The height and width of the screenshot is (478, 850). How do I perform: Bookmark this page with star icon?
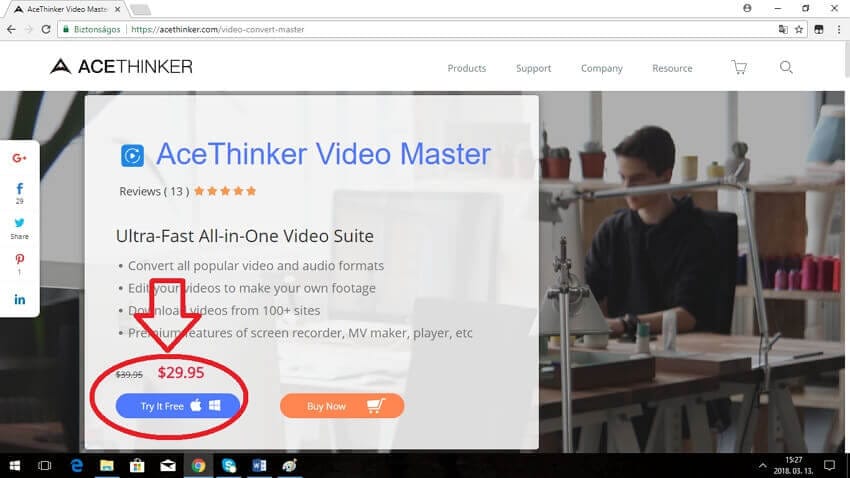pos(799,29)
